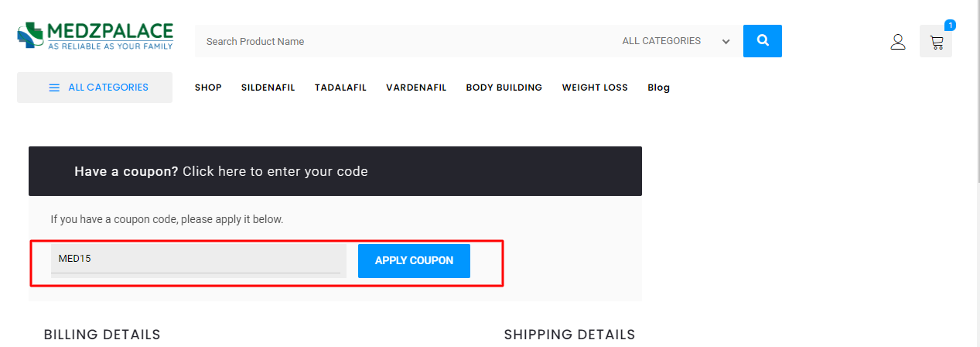The height and width of the screenshot is (347, 980).
Task: Click the Shipping Details heading
Action: pyautogui.click(x=569, y=335)
